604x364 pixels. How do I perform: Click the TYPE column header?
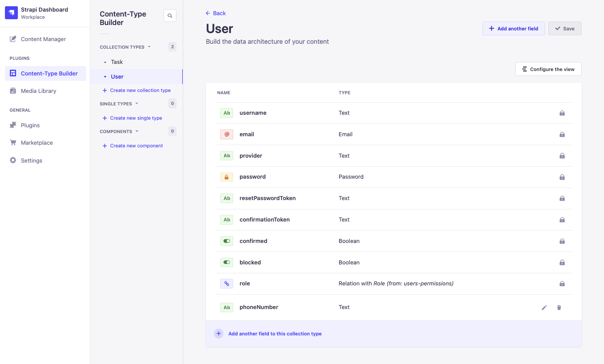pos(344,93)
